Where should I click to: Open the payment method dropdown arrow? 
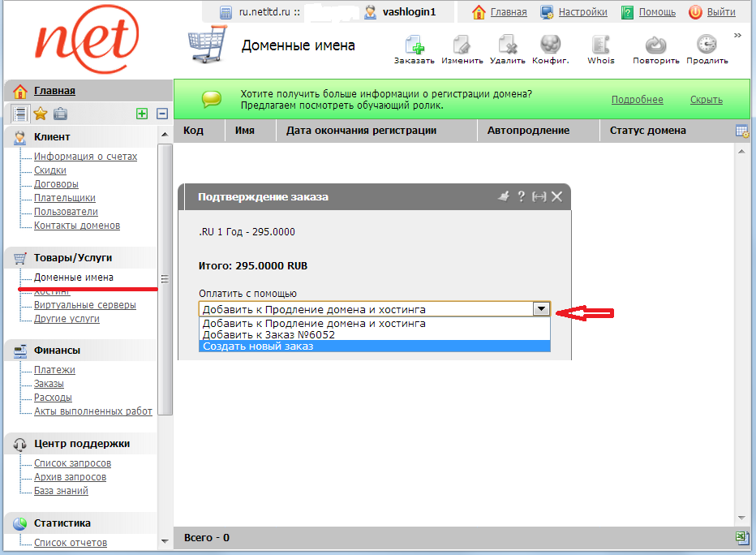click(x=541, y=309)
